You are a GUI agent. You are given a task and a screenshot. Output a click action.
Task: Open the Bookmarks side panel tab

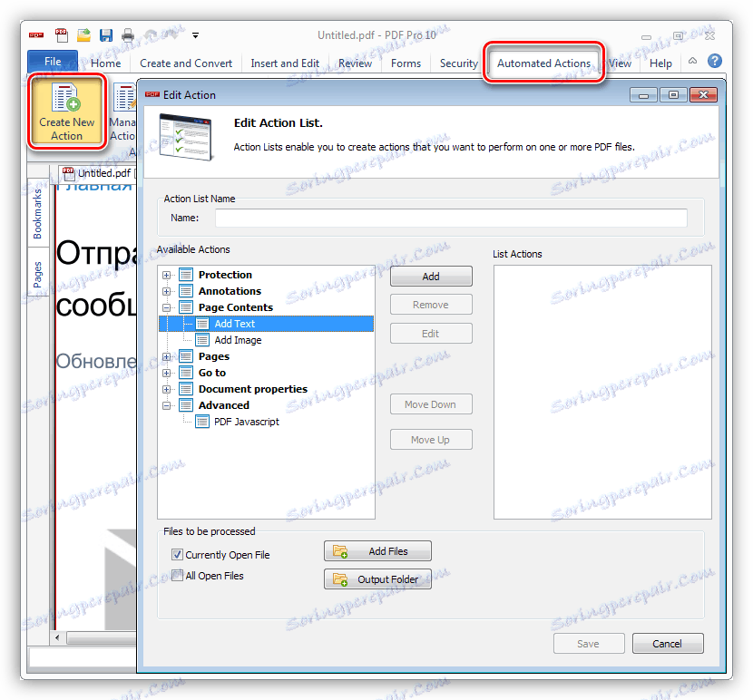(x=37, y=213)
